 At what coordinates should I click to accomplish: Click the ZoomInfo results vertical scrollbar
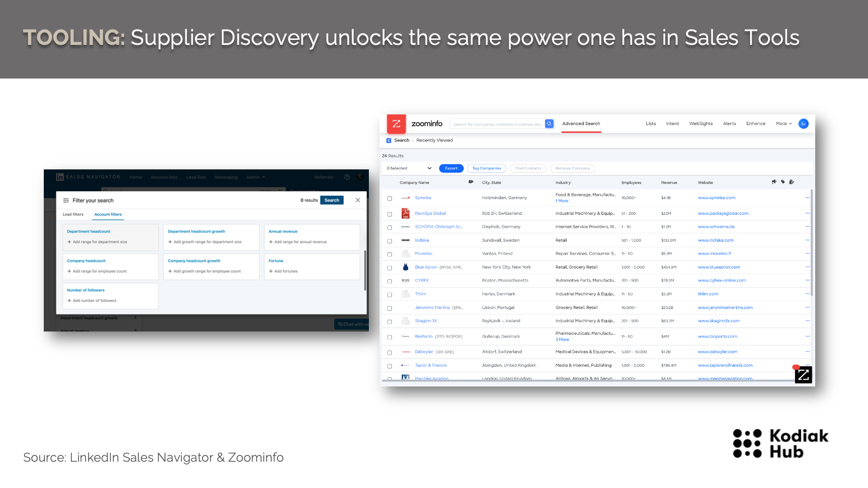pos(812,242)
